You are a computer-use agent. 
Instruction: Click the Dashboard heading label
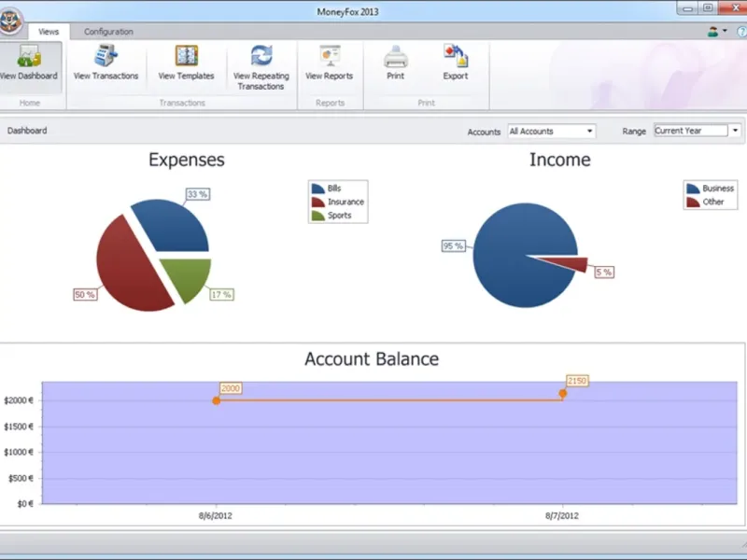pyautogui.click(x=27, y=131)
